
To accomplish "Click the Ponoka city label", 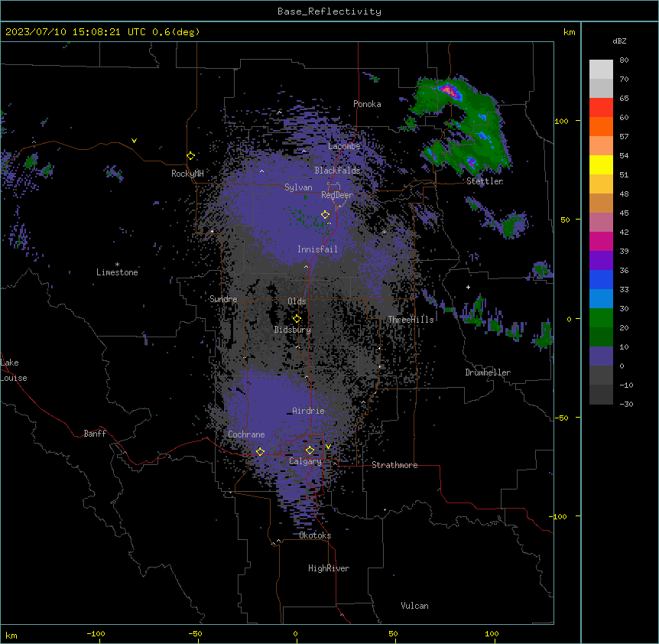I will tap(367, 104).
